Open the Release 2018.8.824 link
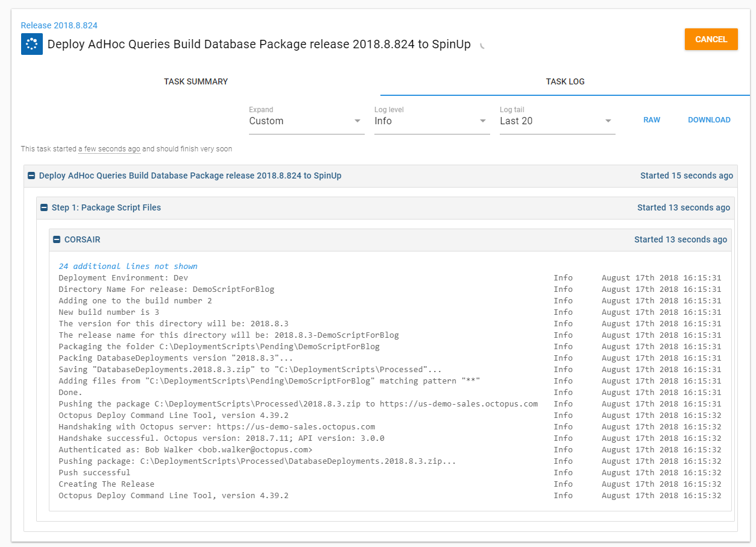This screenshot has height=547, width=756. point(59,25)
